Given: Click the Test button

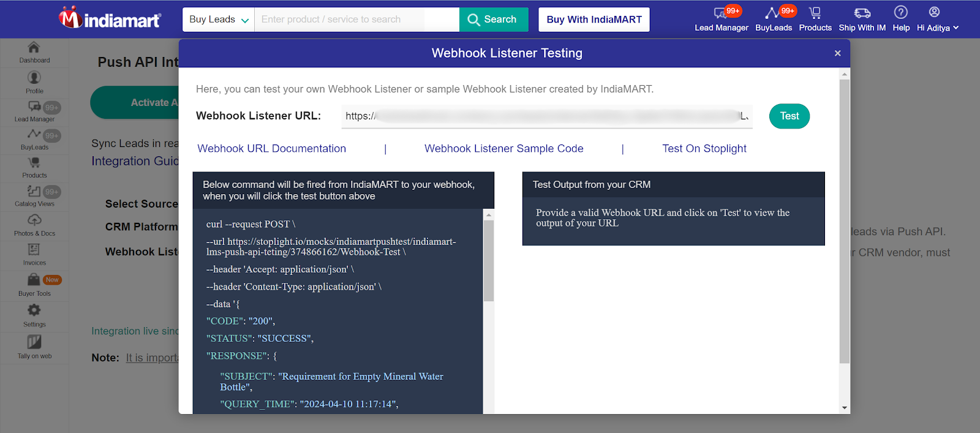Looking at the screenshot, I should click(790, 116).
